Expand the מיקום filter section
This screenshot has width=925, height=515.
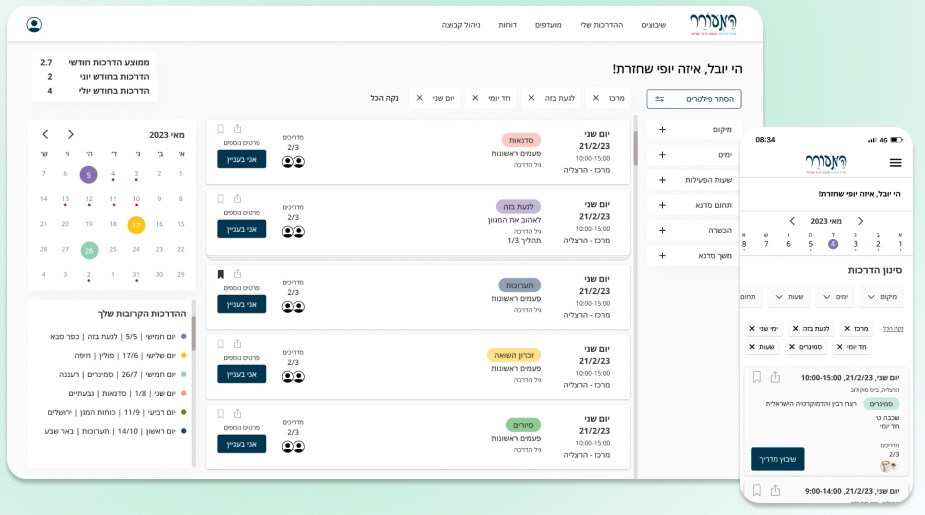coord(694,130)
